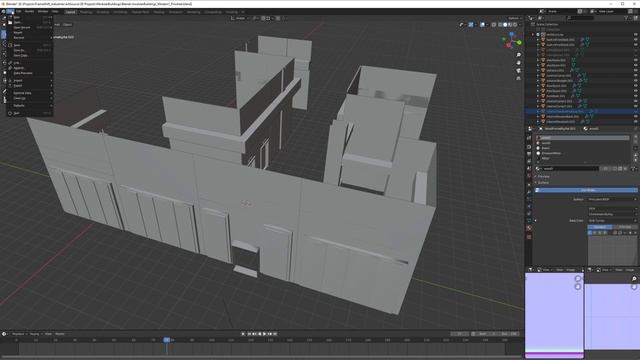
Task: Toggle viewport overlays button
Action: point(482,25)
